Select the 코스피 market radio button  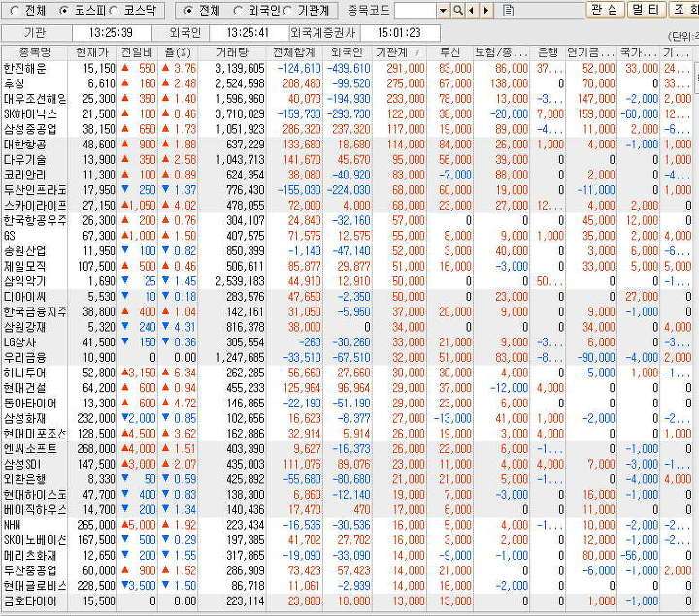pyautogui.click(x=64, y=11)
